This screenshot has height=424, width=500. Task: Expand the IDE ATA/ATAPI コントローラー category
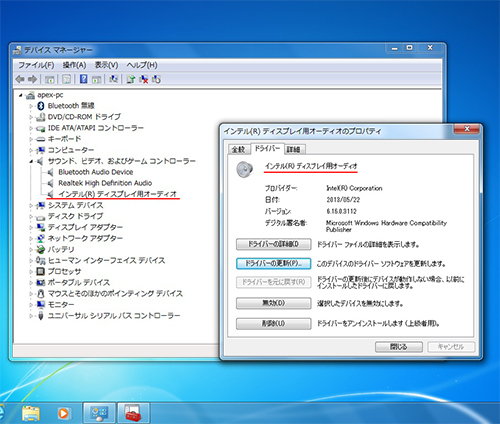click(x=31, y=128)
